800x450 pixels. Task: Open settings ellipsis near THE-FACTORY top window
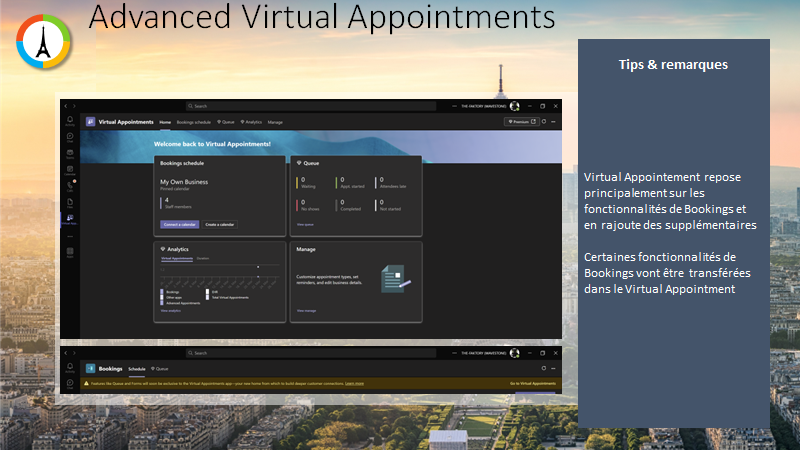(x=454, y=106)
